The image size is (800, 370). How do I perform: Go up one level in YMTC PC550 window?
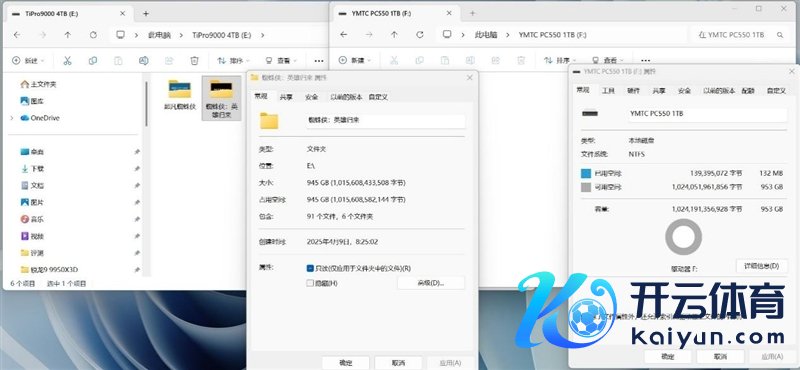[394, 35]
